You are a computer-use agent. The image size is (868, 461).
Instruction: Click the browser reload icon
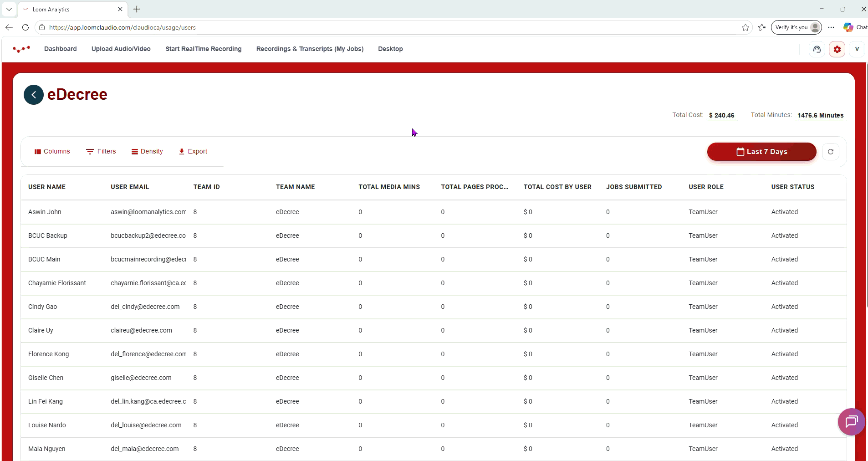(x=26, y=27)
